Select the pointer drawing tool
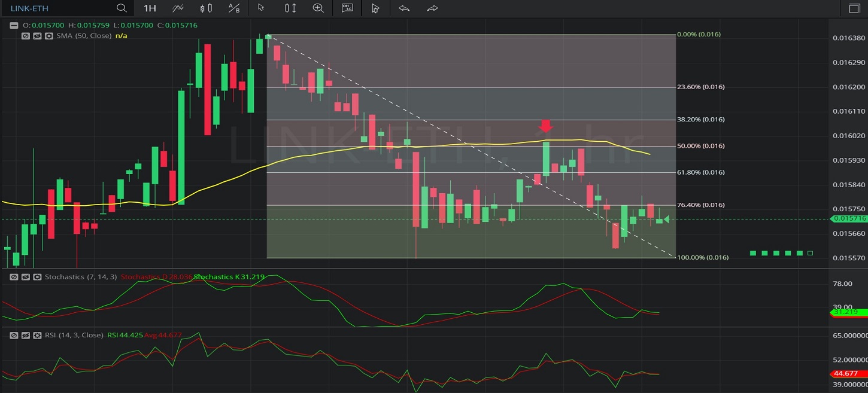 [375, 8]
